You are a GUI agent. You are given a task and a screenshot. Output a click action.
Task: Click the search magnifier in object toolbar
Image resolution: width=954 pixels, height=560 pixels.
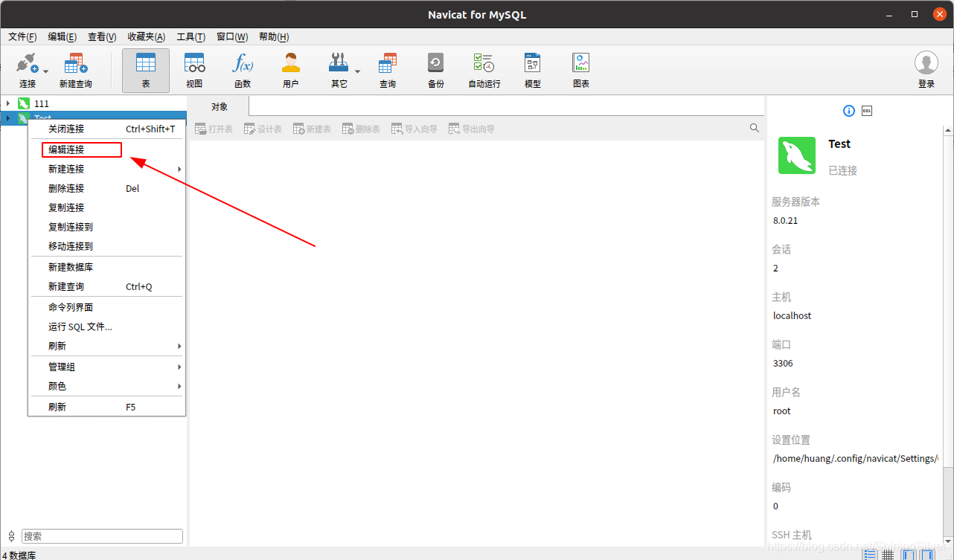[755, 128]
